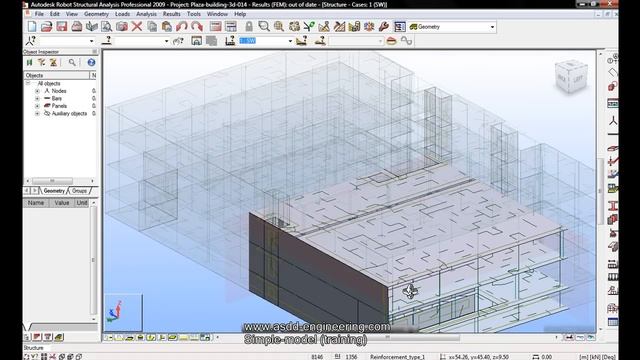Open a project file from the toolbar
The width and height of the screenshot is (640, 360).
click(x=47, y=27)
